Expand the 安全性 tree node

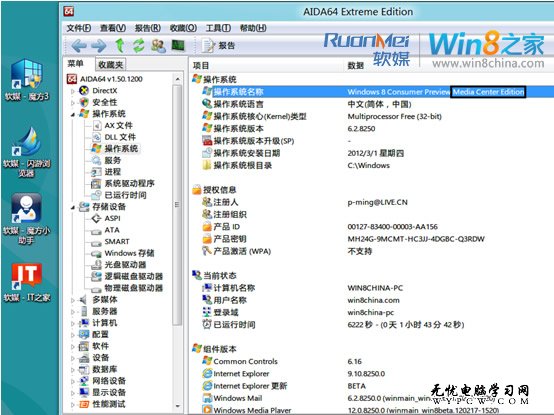(x=73, y=102)
